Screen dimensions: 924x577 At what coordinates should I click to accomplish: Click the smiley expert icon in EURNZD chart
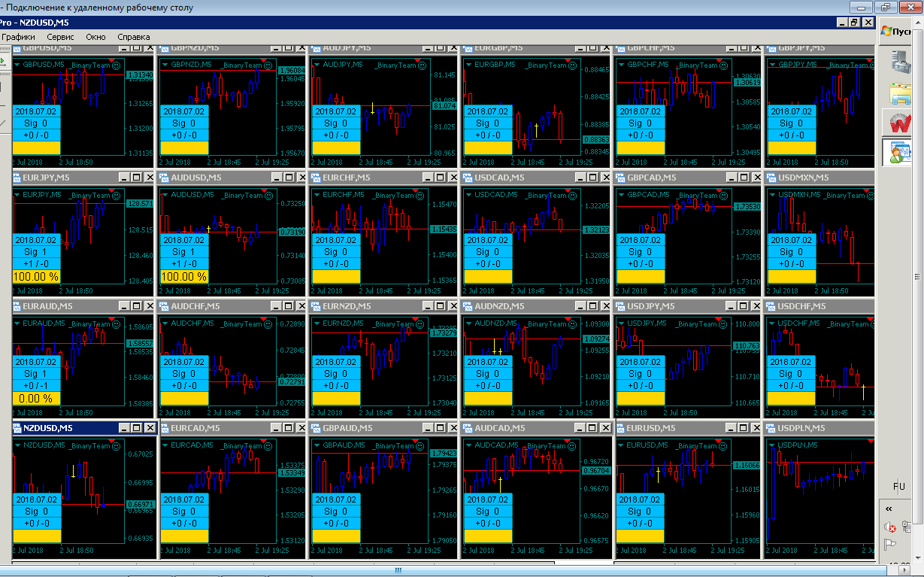(421, 324)
